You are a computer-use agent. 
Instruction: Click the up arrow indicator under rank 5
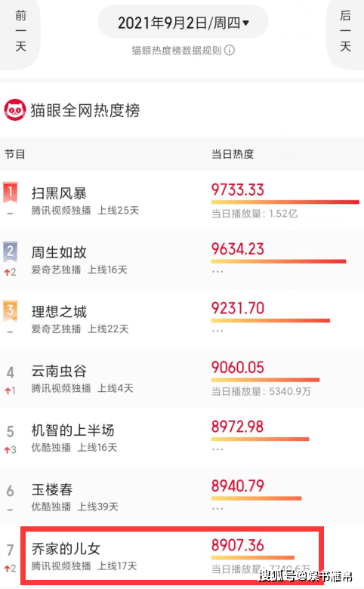tap(8, 450)
